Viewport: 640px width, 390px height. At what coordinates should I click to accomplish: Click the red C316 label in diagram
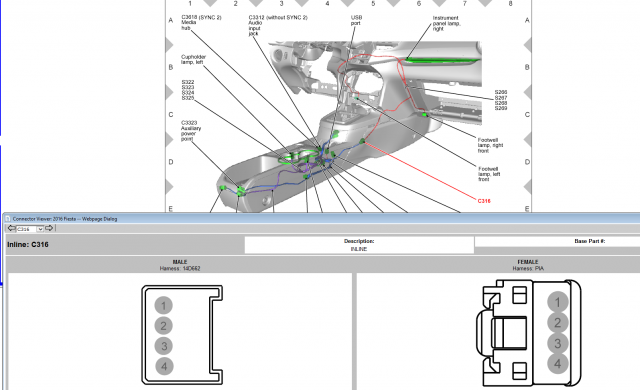pos(484,201)
